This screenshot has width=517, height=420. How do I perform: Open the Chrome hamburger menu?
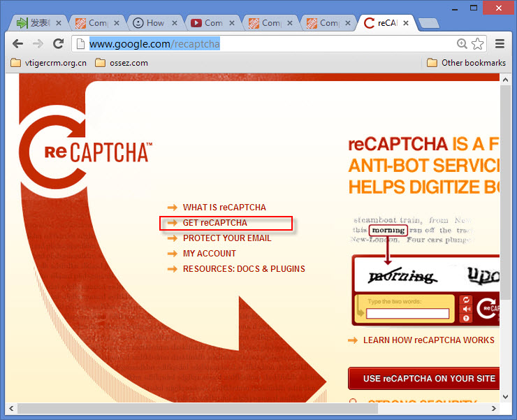(500, 43)
